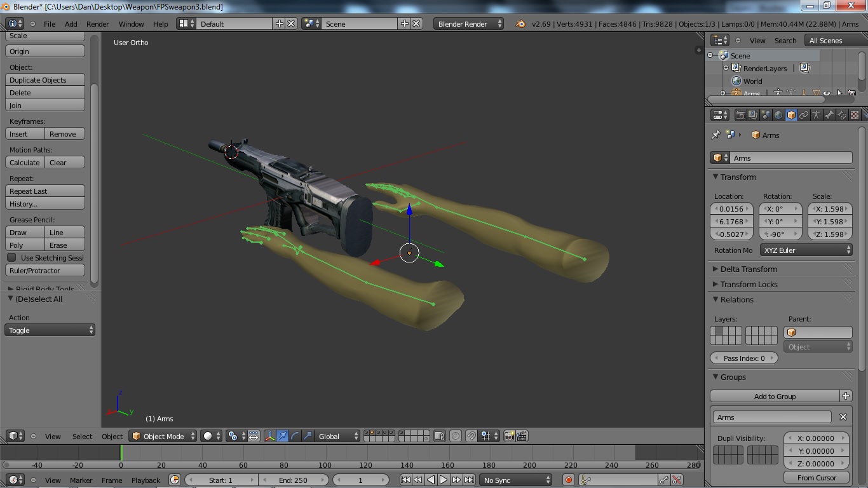Click the use preview range clock icon
The height and width of the screenshot is (488, 868).
tap(175, 480)
